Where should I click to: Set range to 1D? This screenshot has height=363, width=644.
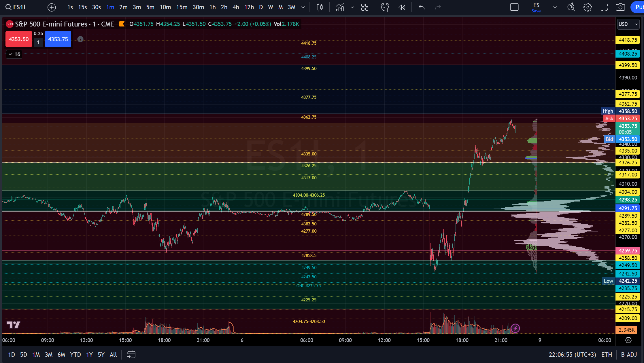pos(12,355)
